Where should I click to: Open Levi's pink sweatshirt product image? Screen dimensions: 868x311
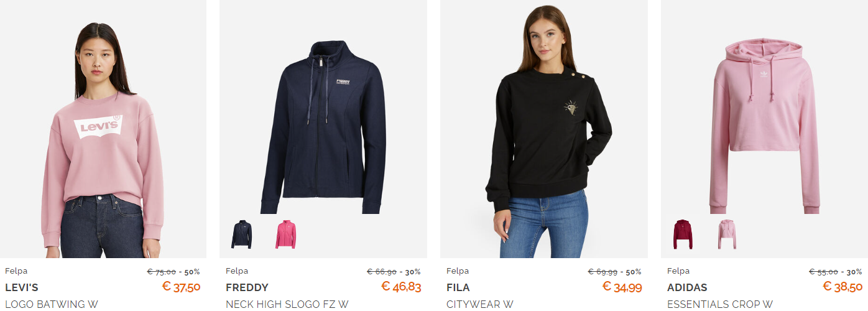pos(103,129)
